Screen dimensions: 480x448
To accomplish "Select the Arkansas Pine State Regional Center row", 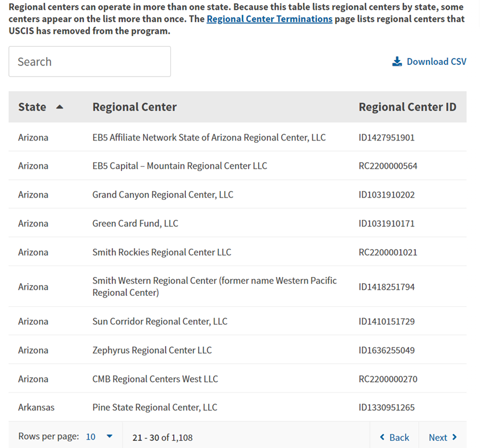I will point(238,407).
